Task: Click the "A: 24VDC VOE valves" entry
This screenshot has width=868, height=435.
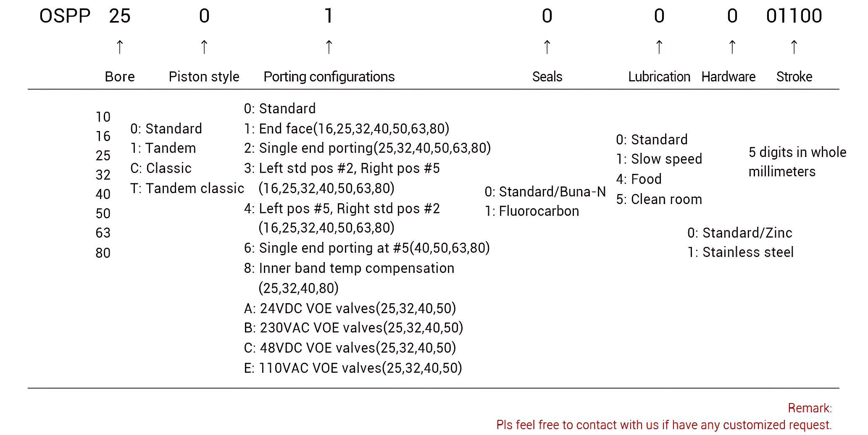Action: pyautogui.click(x=350, y=309)
